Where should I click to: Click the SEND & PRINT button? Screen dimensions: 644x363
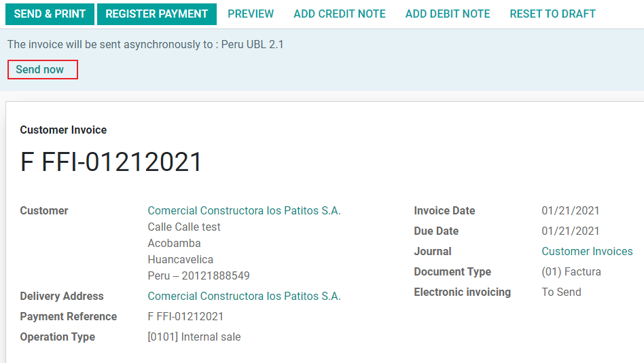coord(50,14)
